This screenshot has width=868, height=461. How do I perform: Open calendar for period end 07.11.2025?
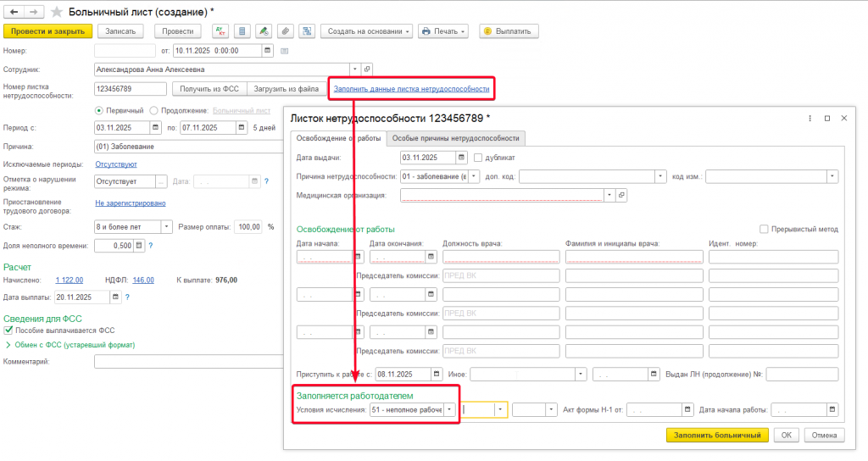[x=242, y=127]
